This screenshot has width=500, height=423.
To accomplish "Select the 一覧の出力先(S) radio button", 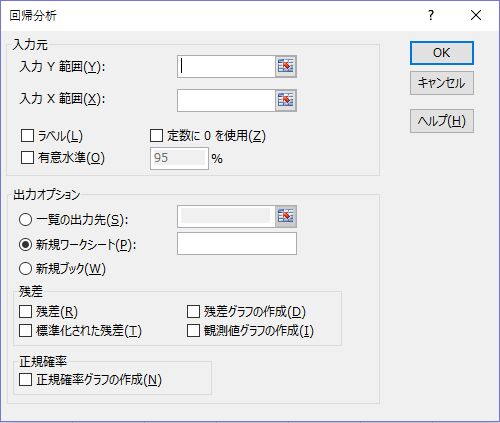I will point(25,220).
